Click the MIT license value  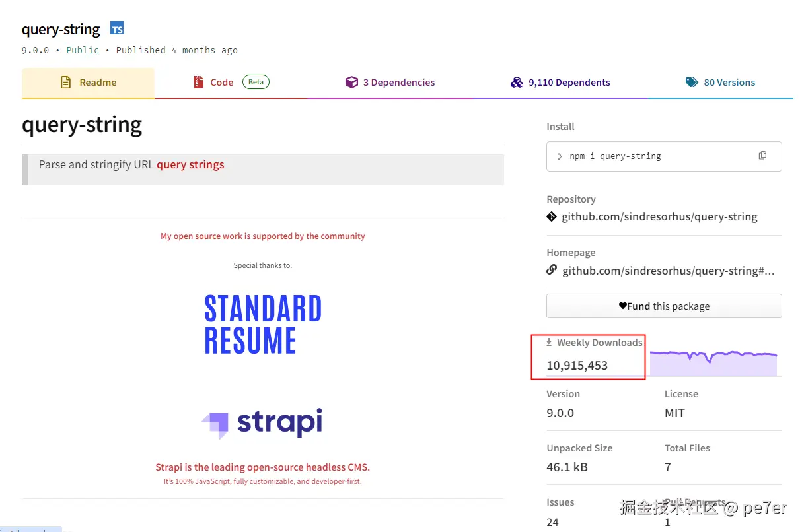pos(674,413)
